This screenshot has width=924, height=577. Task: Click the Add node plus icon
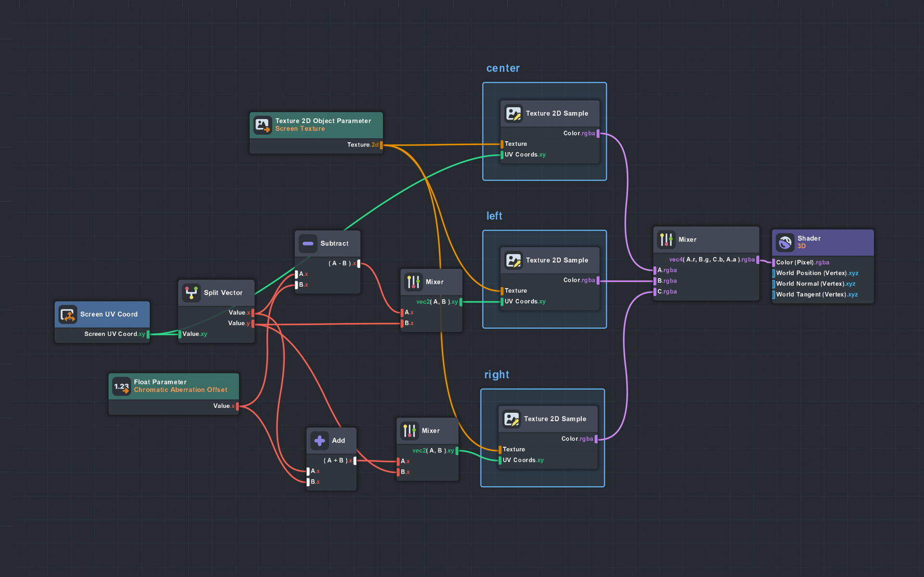[x=320, y=440]
